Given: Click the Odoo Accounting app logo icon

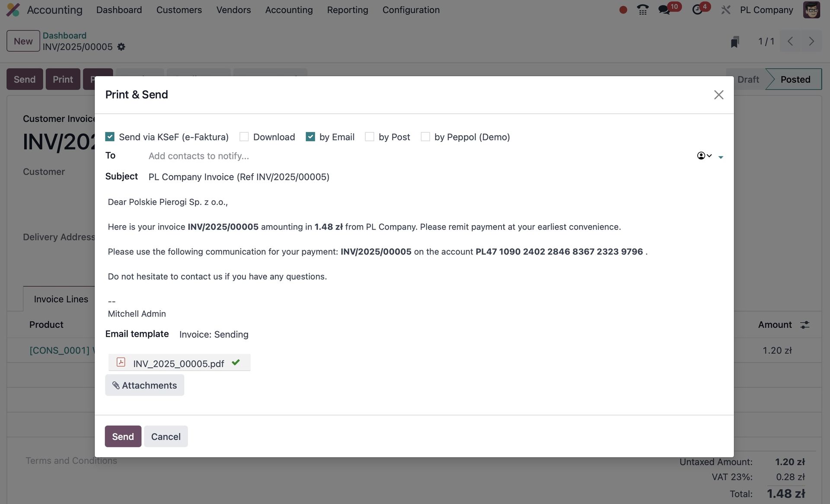Looking at the screenshot, I should [x=13, y=10].
